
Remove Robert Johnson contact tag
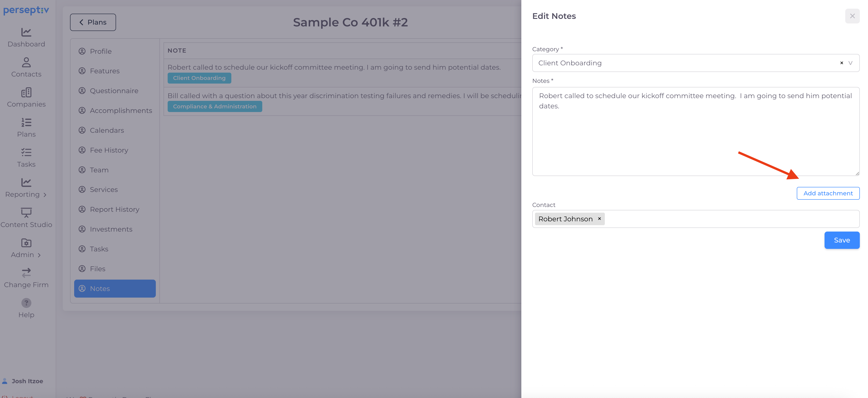pos(599,219)
